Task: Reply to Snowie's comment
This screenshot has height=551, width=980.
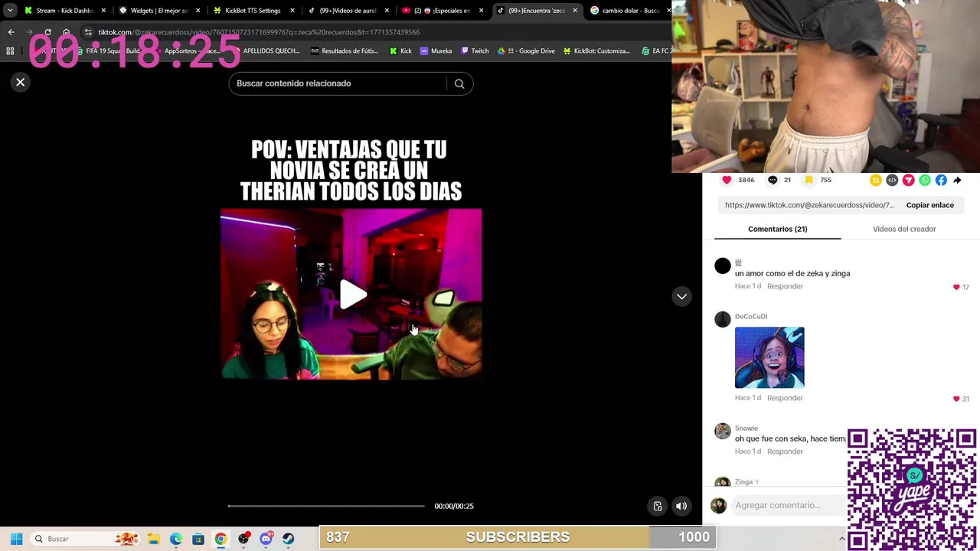Action: tap(785, 452)
